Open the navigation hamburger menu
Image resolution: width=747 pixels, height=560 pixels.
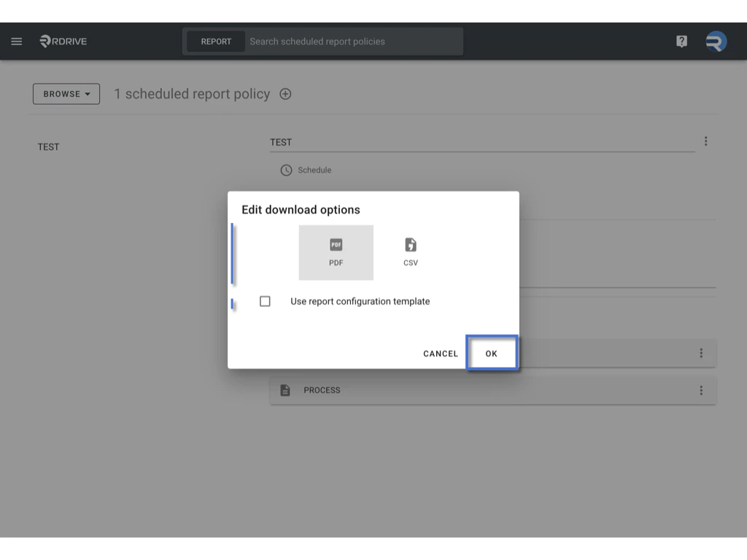click(16, 41)
